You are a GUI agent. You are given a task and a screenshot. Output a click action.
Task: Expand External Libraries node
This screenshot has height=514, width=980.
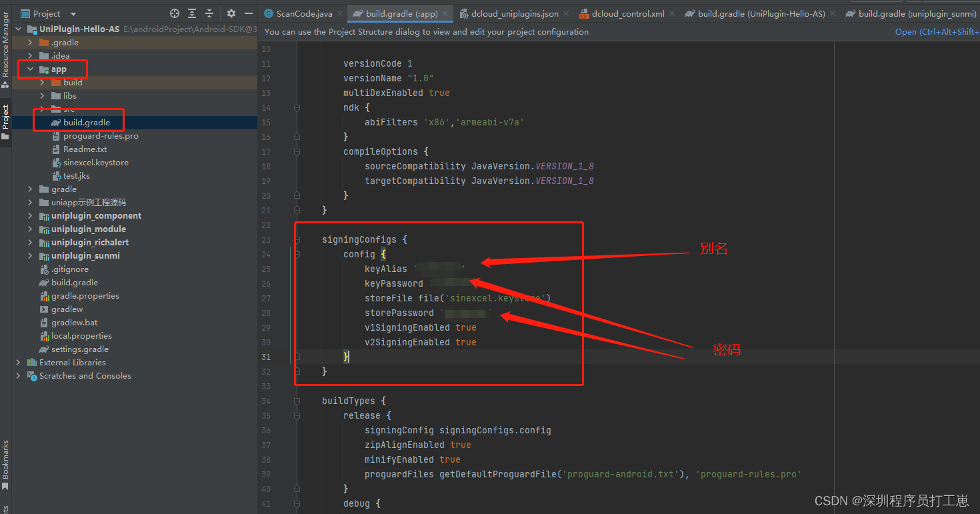coord(18,363)
